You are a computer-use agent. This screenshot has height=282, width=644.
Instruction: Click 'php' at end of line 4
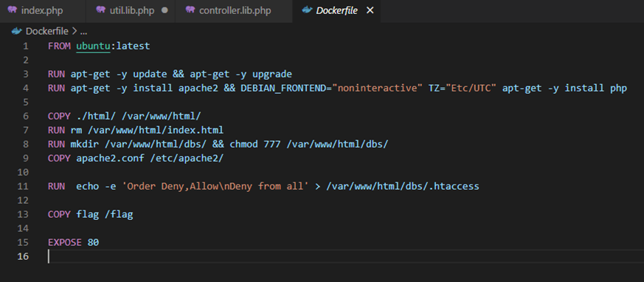618,89
